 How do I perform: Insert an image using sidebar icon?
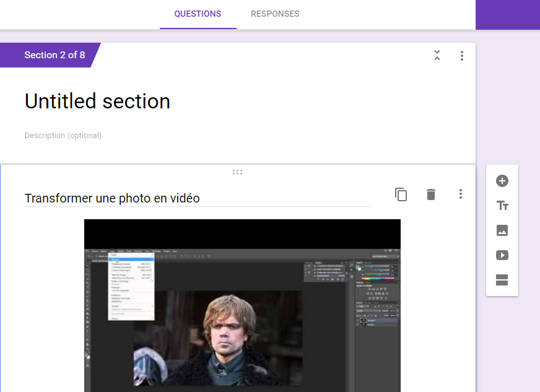pyautogui.click(x=502, y=230)
